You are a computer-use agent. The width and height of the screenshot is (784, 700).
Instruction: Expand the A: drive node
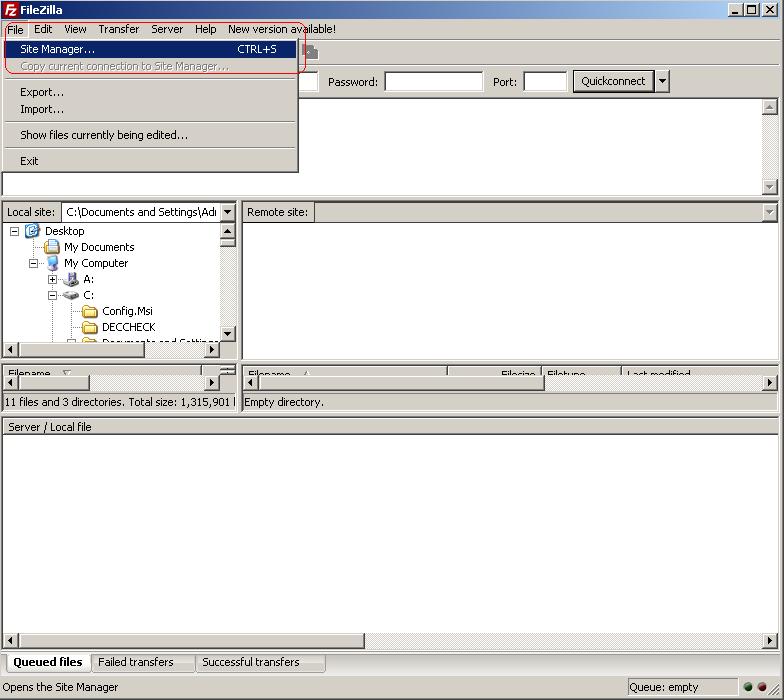point(52,279)
